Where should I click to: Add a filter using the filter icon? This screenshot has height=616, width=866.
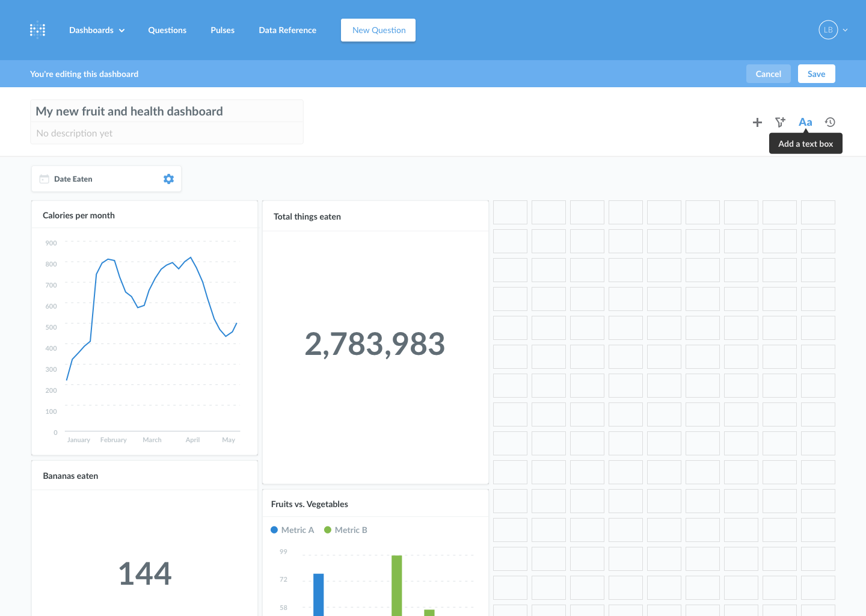click(x=780, y=122)
